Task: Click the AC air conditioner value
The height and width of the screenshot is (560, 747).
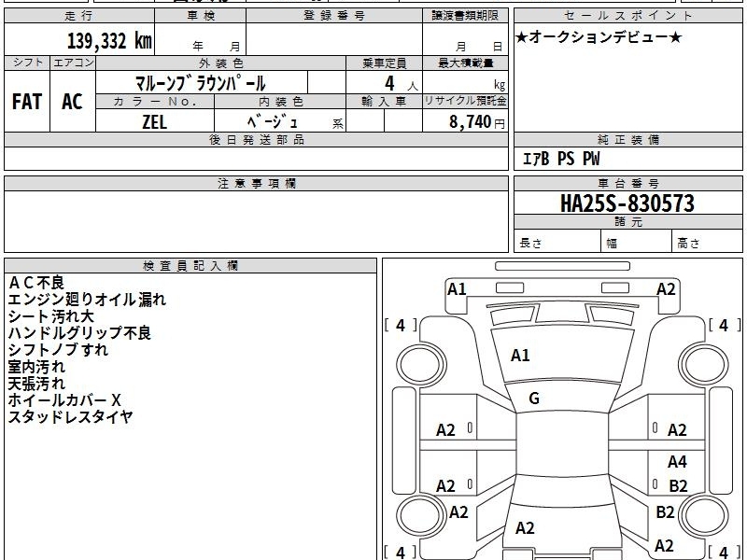Action: click(73, 102)
